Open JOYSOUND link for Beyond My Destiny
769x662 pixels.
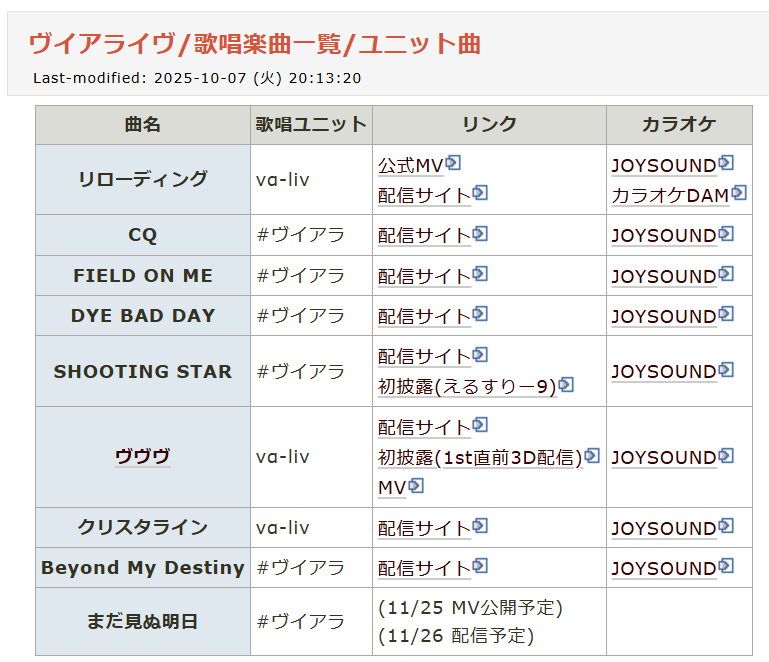664,568
